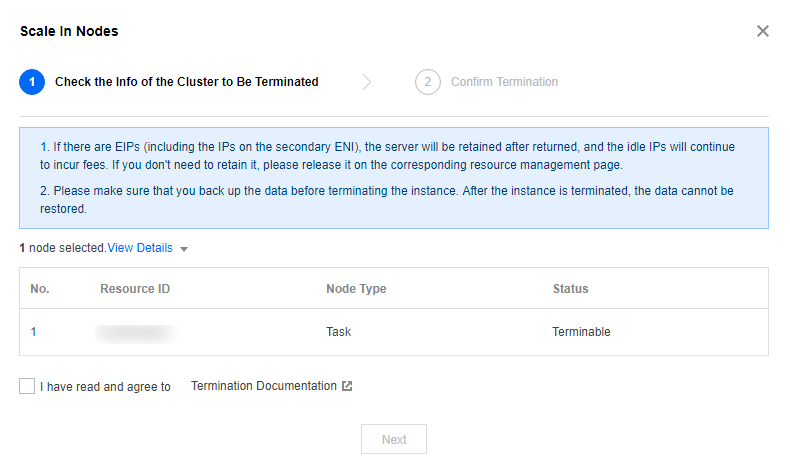Click the Status column header
The width and height of the screenshot is (790, 473).
pyautogui.click(x=570, y=289)
